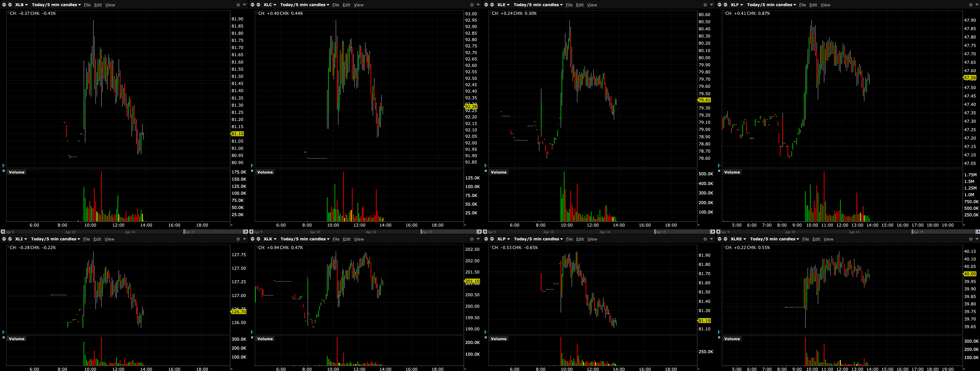Viewport: 980px width, 371px height.
Task: Click the plus circle icon beside XLRE ticker
Action: (x=725, y=239)
